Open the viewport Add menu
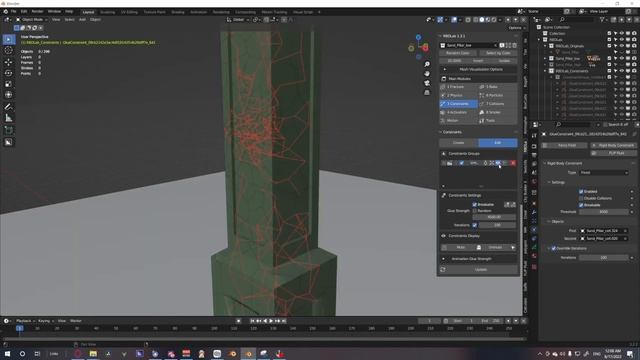640x360 pixels. coord(82,20)
